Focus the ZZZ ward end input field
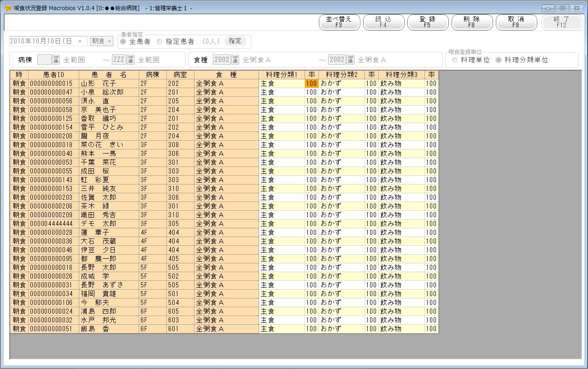Image resolution: width=588 pixels, height=369 pixels. pyautogui.click(x=119, y=60)
